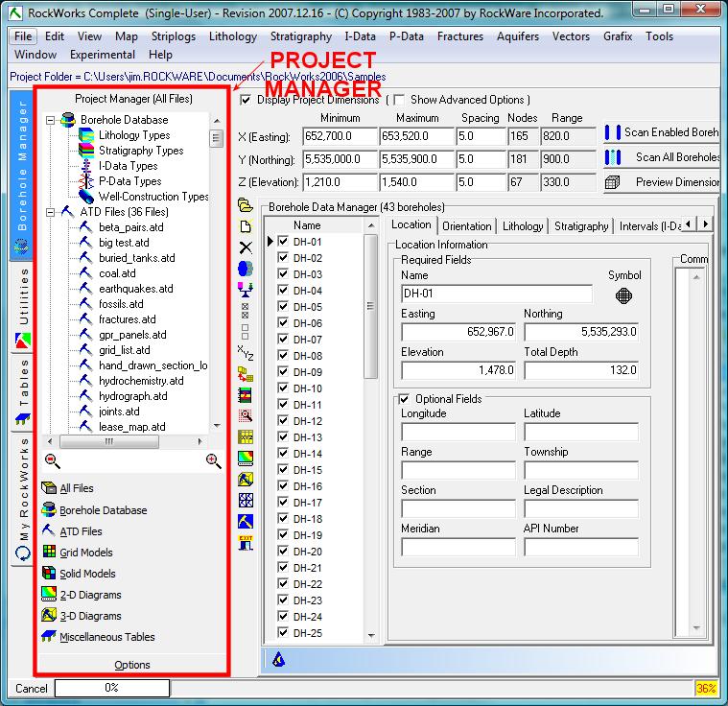The width and height of the screenshot is (728, 706).
Task: Click the open folder icon in vertical toolbar
Action: [x=246, y=205]
